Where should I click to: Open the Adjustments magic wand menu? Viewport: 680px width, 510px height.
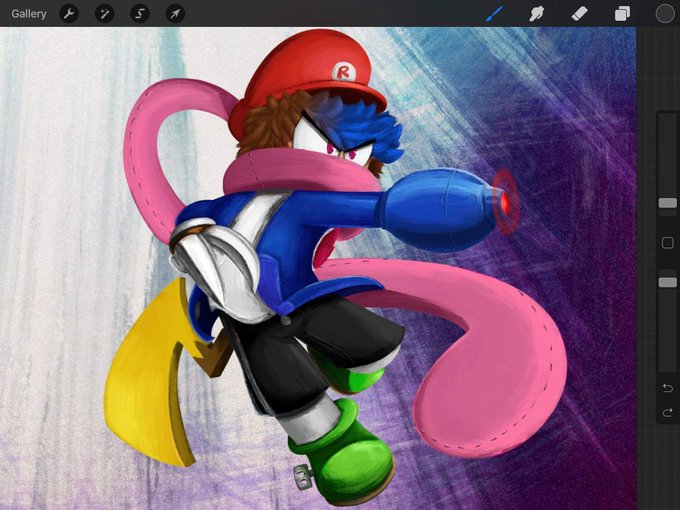[105, 14]
